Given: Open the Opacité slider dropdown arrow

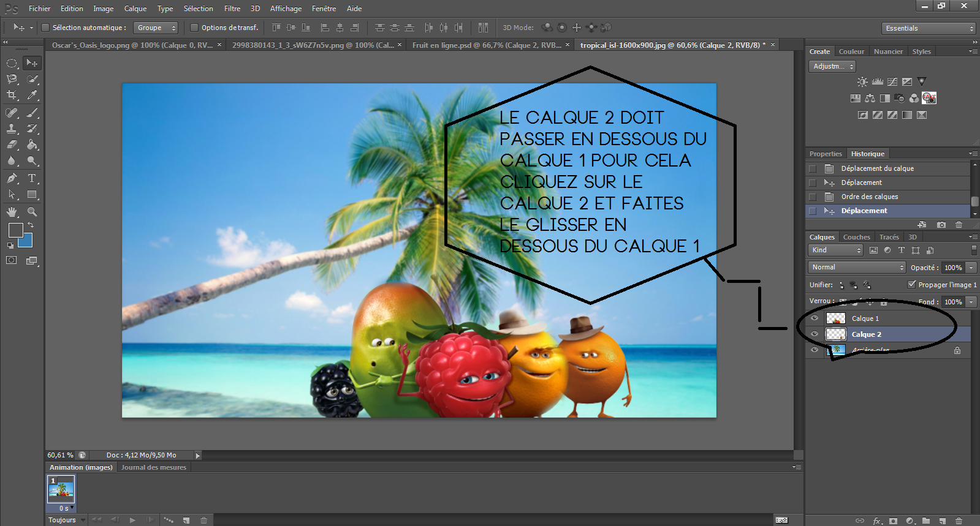Looking at the screenshot, I should 971,268.
